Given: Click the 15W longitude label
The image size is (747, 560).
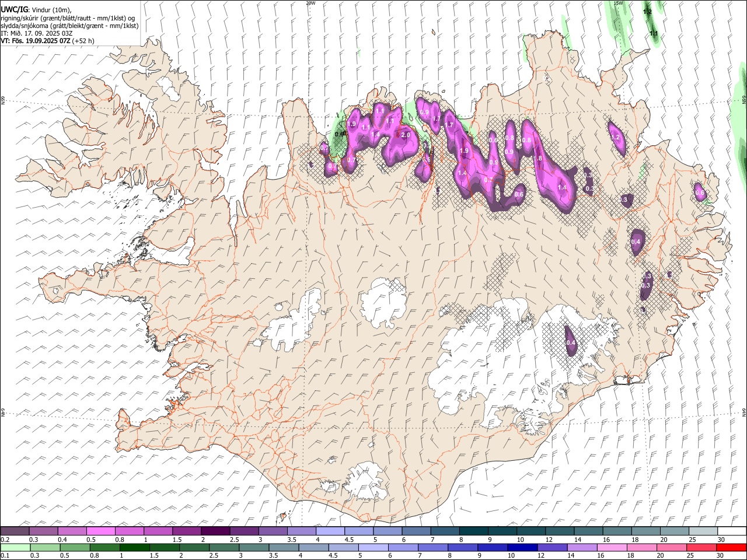Looking at the screenshot, I should point(619,3).
